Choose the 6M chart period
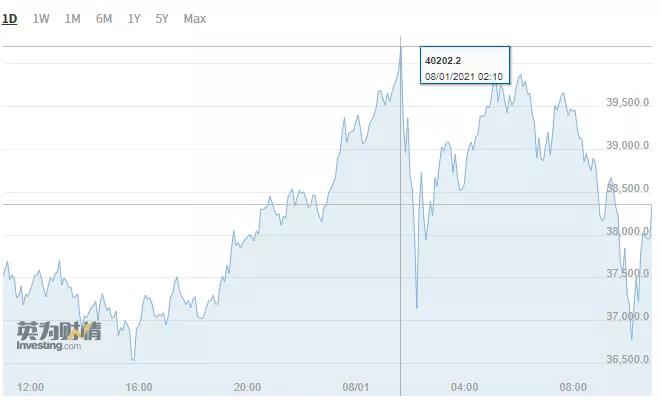Screen dimensions: 660x400 (104, 19)
